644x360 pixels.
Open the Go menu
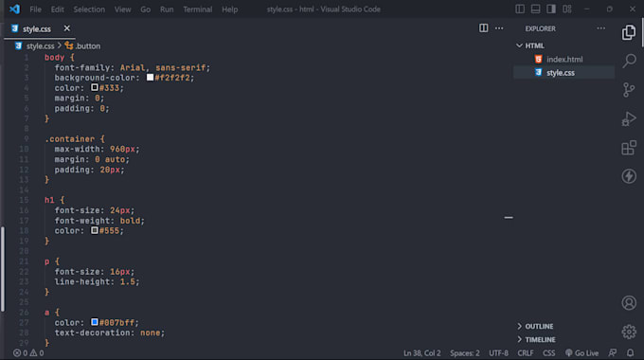146,9
